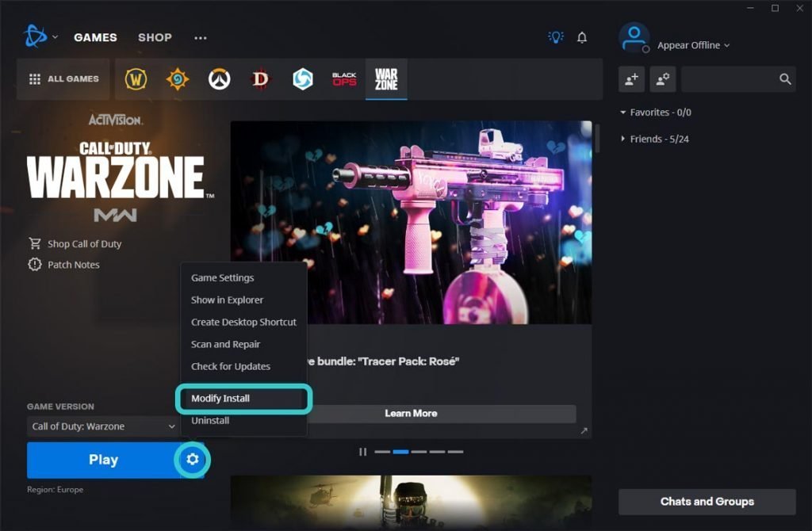Click the lightbulb what's new icon
This screenshot has height=531, width=812.
pos(556,37)
